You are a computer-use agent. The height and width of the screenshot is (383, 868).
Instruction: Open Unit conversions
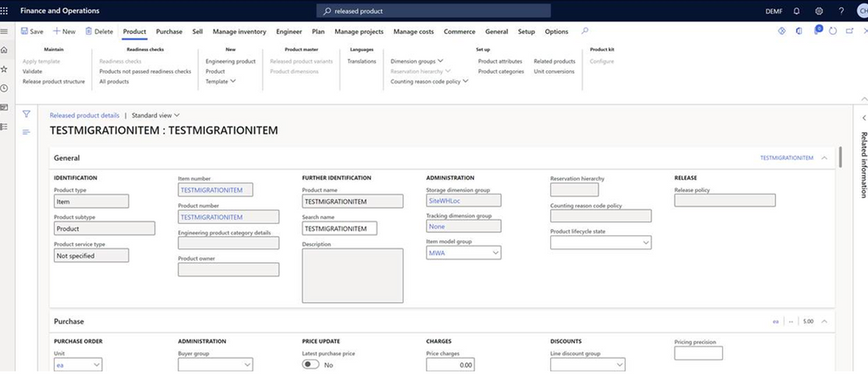point(554,71)
